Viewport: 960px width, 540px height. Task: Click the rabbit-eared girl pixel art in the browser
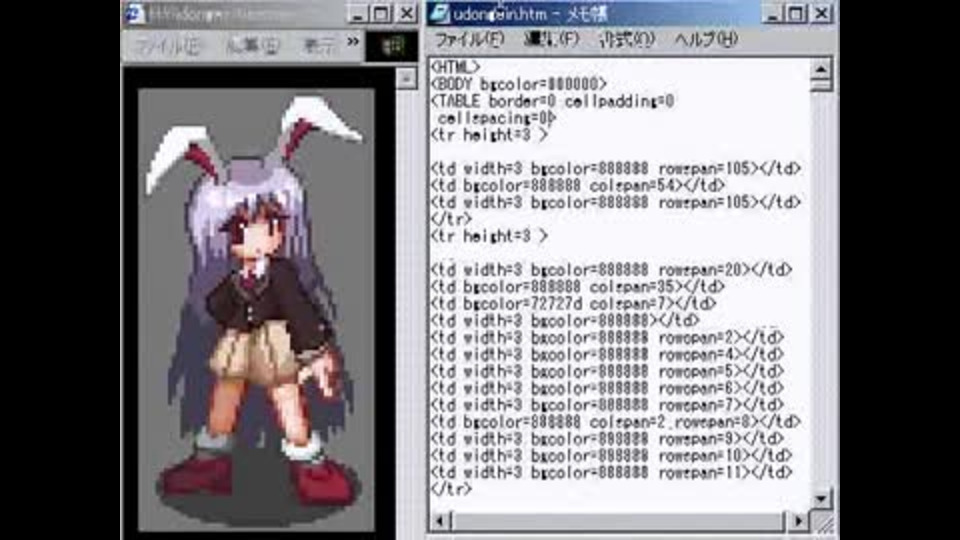pos(256,310)
